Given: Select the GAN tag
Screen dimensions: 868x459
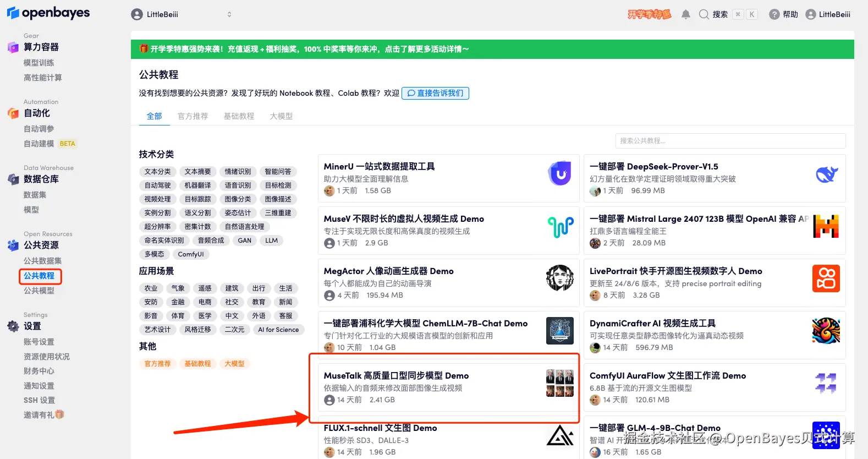Looking at the screenshot, I should (245, 241).
